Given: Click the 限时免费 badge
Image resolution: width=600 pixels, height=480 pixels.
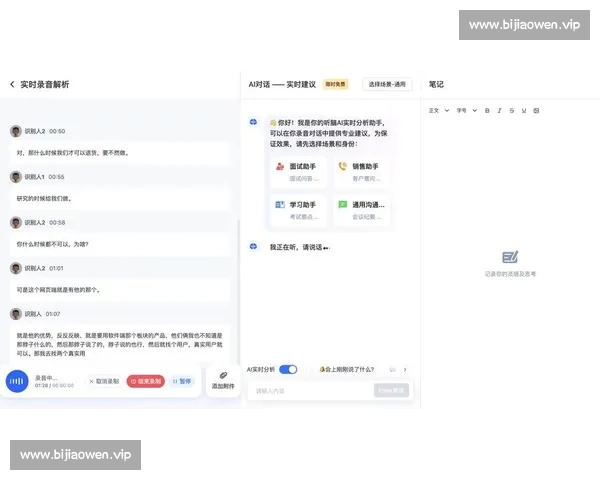Looking at the screenshot, I should pos(335,84).
